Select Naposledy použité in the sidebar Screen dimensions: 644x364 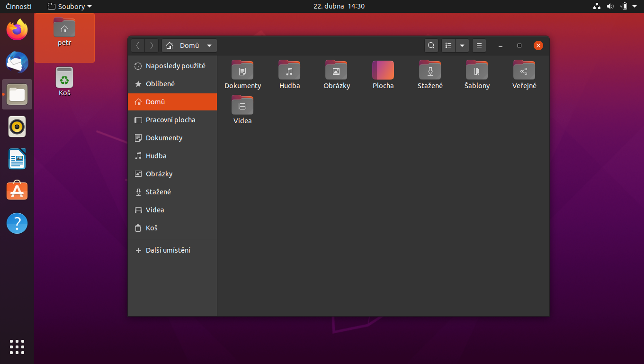172,66
